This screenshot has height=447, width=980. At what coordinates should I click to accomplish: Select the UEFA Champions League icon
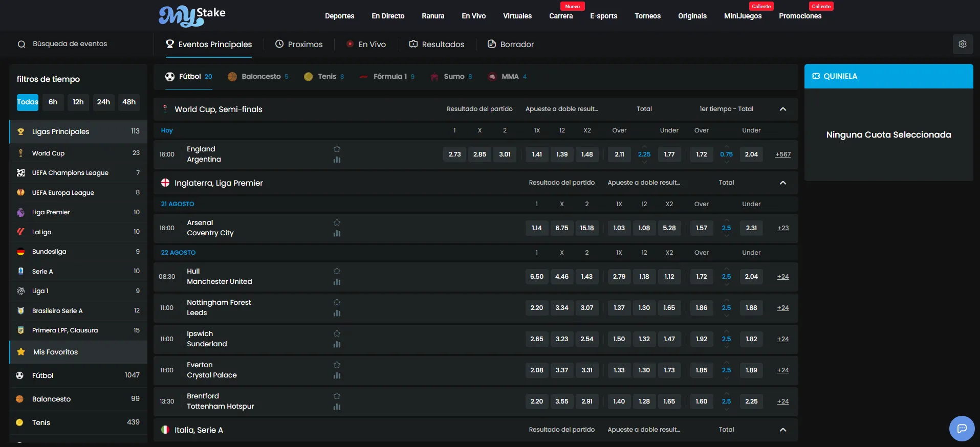coord(20,173)
